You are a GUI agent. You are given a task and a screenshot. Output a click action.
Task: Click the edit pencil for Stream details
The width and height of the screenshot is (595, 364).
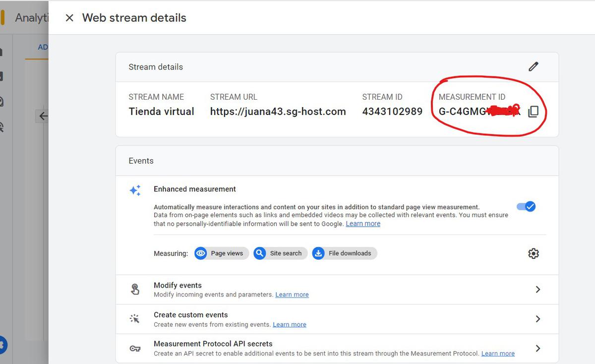[x=533, y=66]
